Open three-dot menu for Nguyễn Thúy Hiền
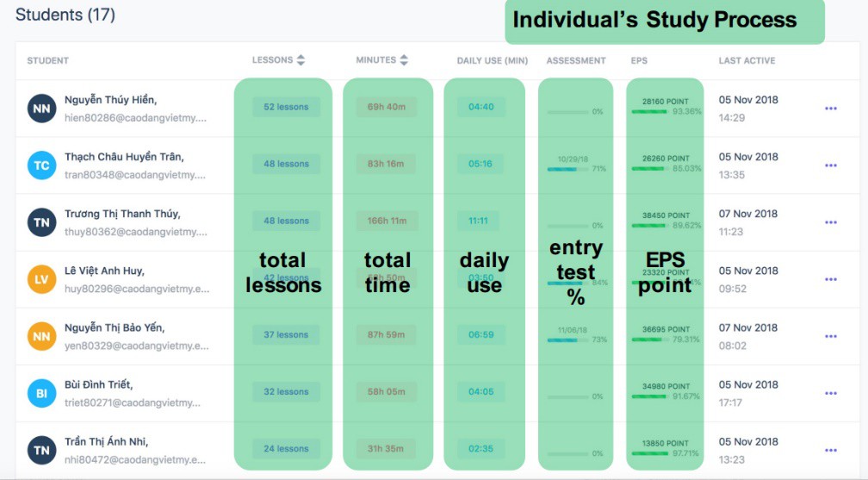This screenshot has width=868, height=480. (830, 109)
